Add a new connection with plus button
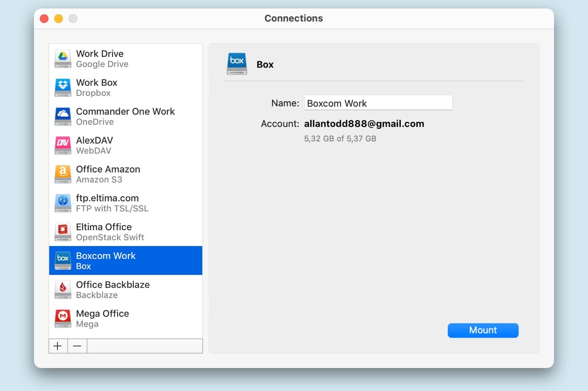The height and width of the screenshot is (391, 588). [58, 346]
